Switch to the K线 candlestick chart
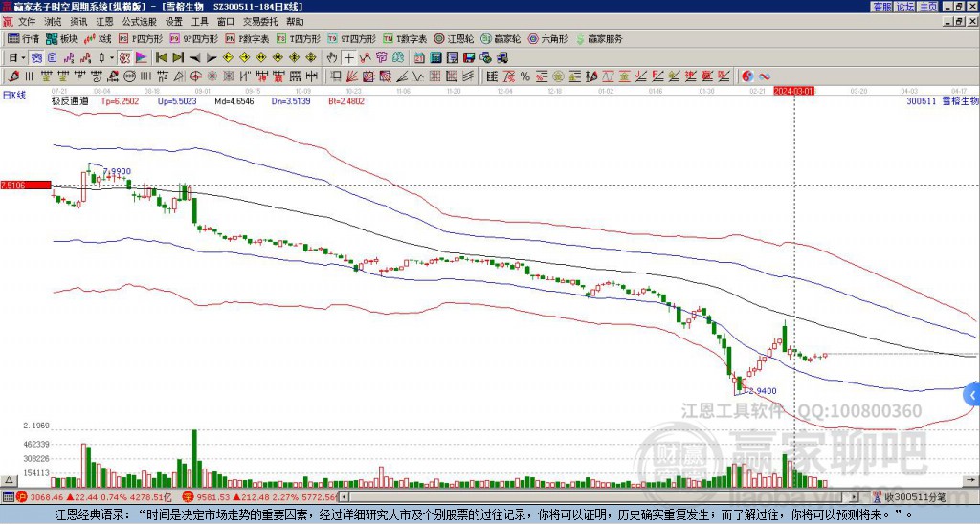 (99, 38)
